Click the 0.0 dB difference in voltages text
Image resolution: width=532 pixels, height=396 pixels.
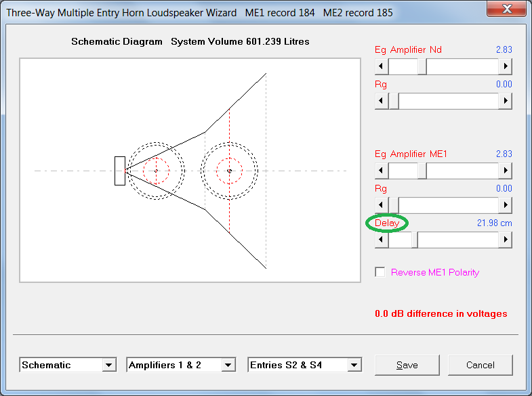[441, 313]
